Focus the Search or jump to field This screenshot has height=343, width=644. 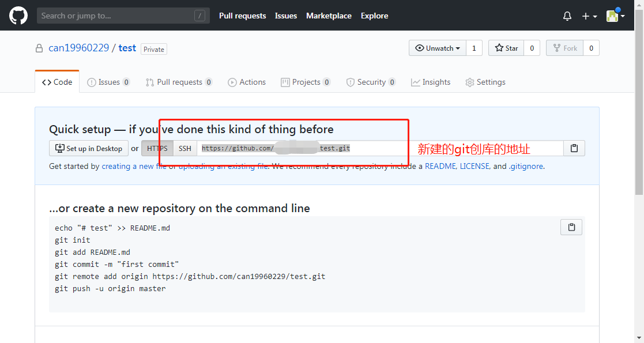pos(123,16)
